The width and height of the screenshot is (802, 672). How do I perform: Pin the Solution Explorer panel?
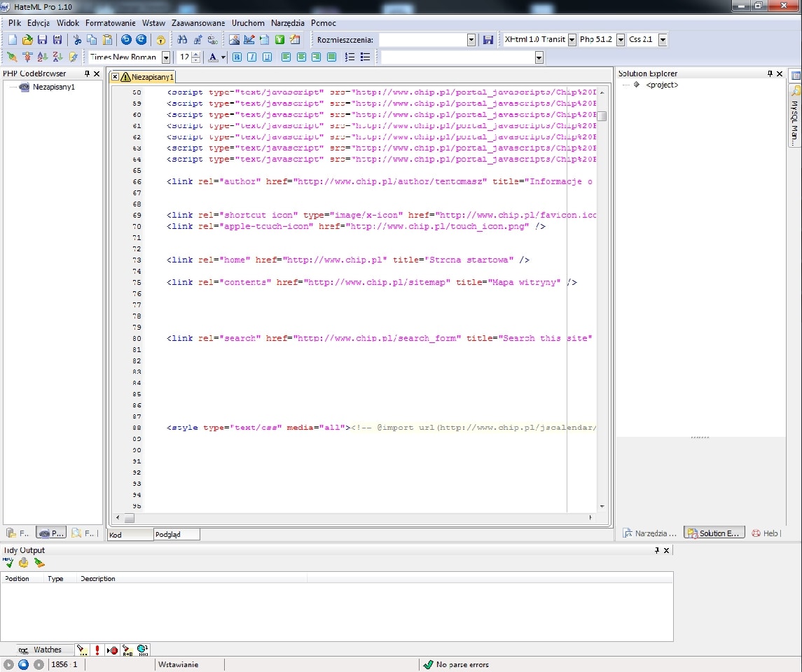pyautogui.click(x=768, y=73)
